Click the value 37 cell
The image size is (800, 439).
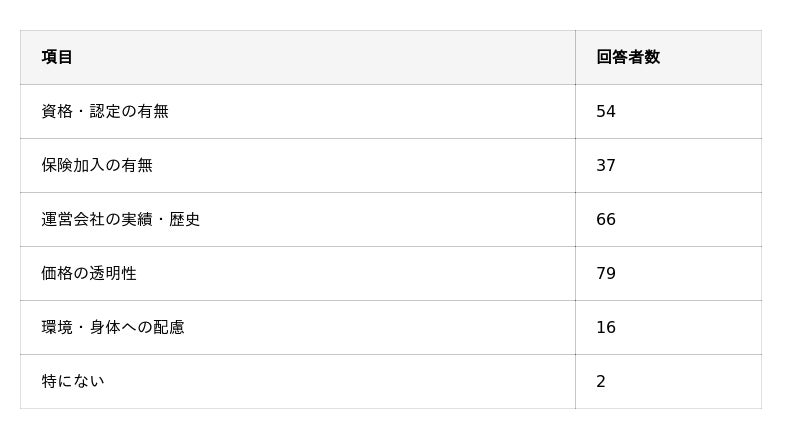pyautogui.click(x=668, y=165)
